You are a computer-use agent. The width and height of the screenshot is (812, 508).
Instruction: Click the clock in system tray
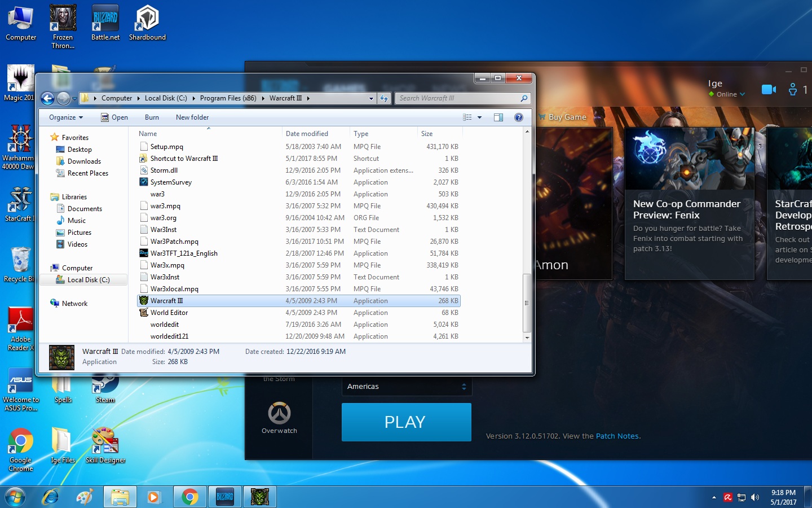click(x=783, y=497)
